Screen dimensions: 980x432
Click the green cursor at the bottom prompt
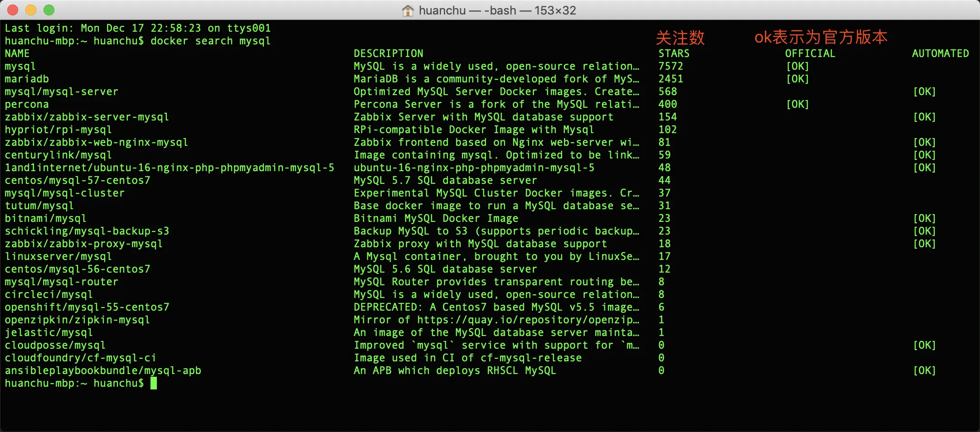(154, 383)
